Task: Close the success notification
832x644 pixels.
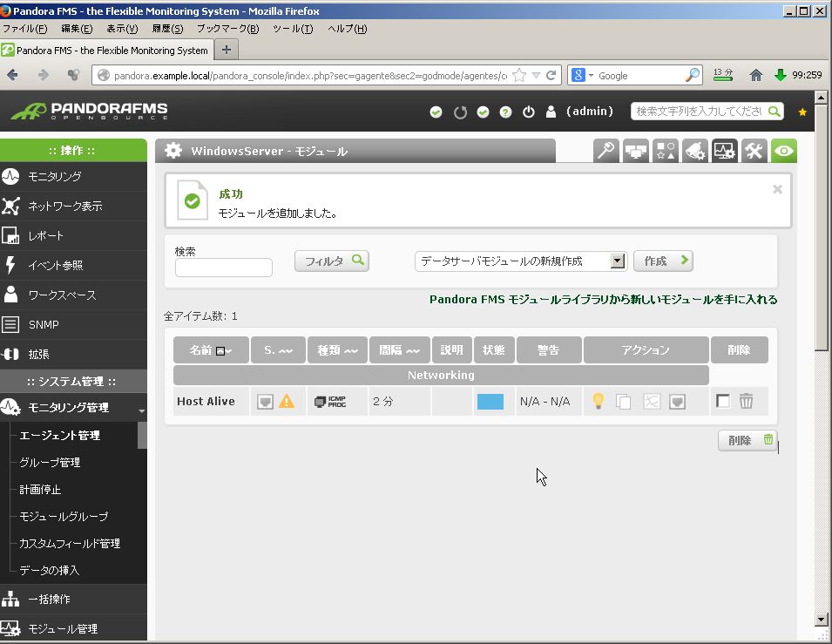Action: (x=777, y=189)
